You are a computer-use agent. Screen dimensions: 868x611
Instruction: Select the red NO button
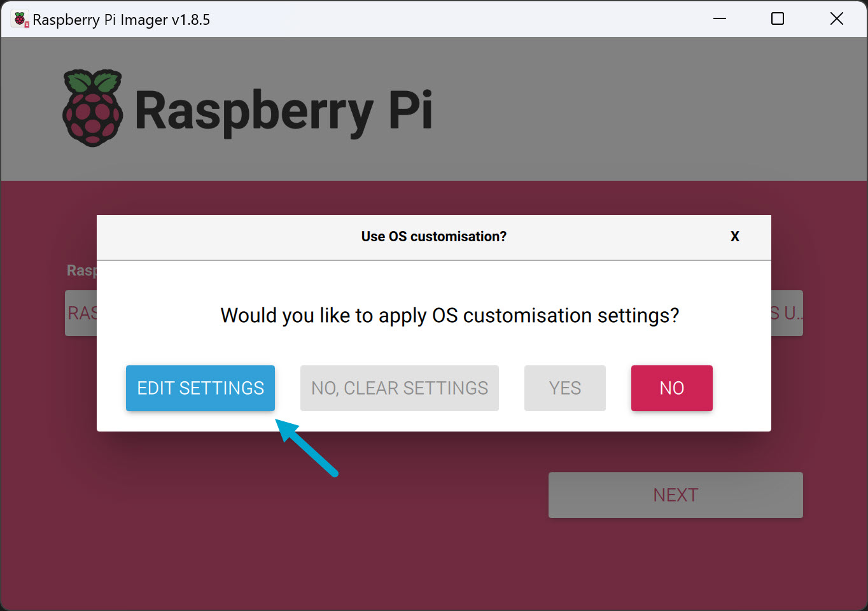(671, 388)
